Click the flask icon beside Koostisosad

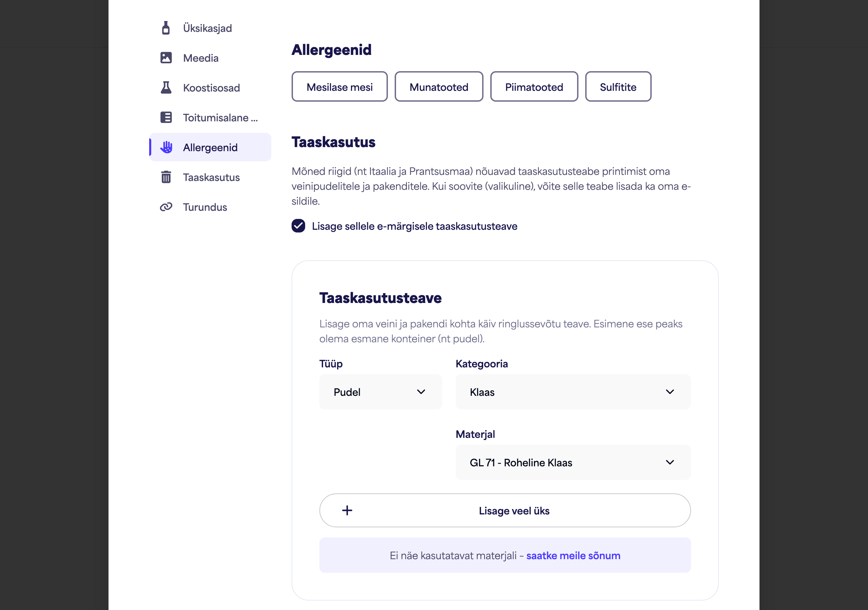tap(166, 88)
